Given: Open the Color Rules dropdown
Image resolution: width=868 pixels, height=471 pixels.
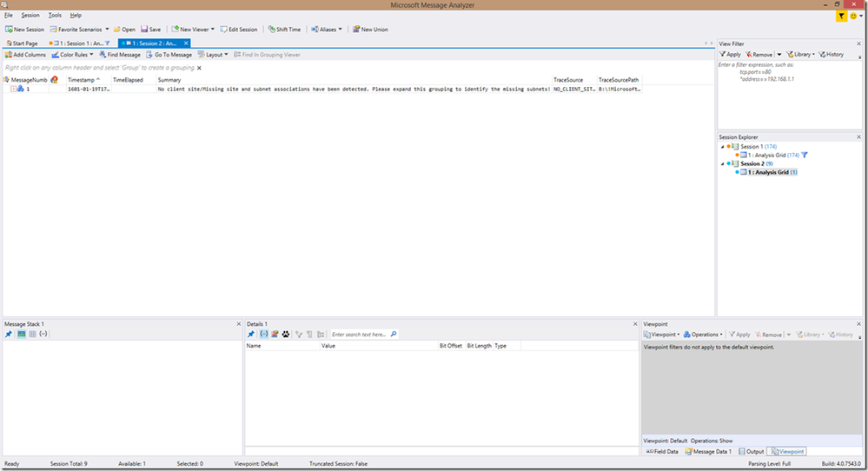Looking at the screenshot, I should point(72,55).
